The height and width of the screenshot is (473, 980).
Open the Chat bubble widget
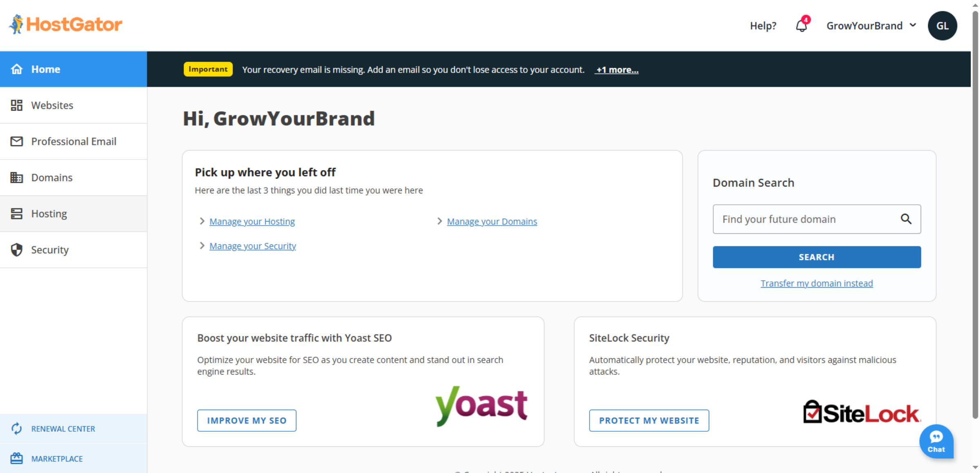click(936, 442)
